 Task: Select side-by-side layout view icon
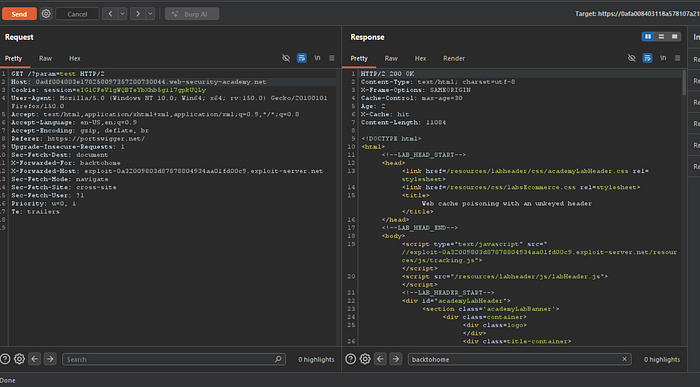(x=648, y=37)
